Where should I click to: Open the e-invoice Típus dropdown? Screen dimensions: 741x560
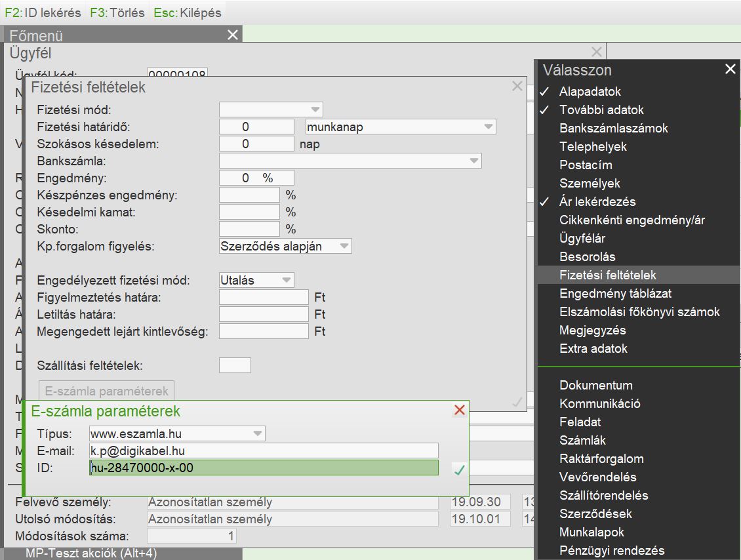point(257,433)
